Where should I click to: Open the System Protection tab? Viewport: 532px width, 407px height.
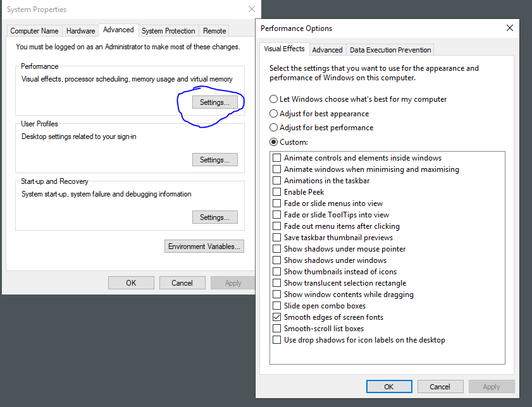(168, 31)
